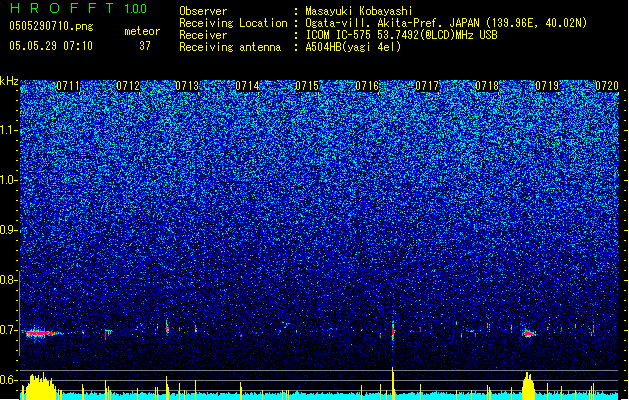Screen dimensions: 629x400
Task: Select the meteor count value 37
Action: point(145,46)
